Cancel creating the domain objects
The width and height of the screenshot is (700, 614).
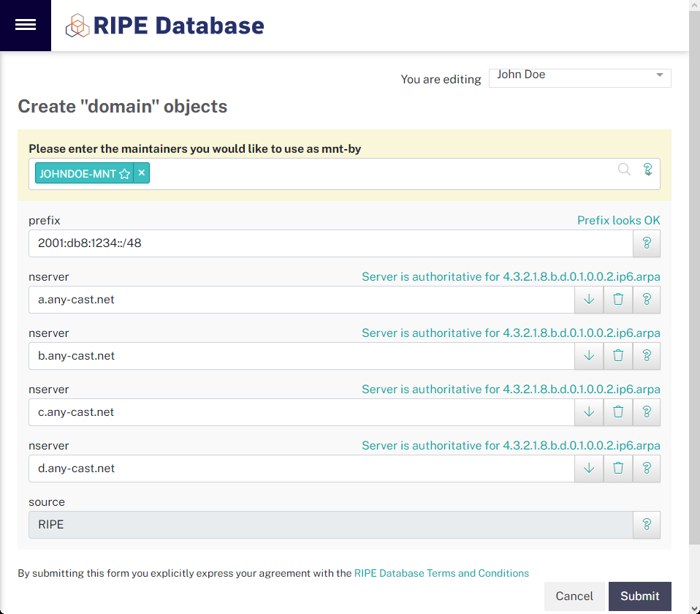pos(574,596)
